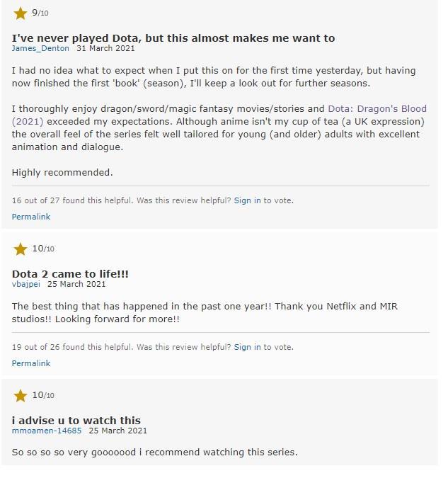Open Permalink for James_Denton's review

31,217
